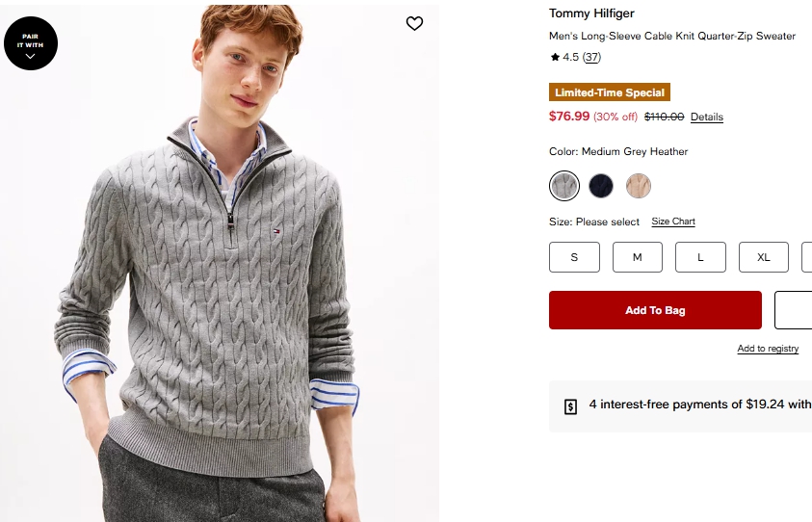This screenshot has height=522, width=812.
Task: Pick the tan beige color swatch
Action: click(x=639, y=186)
